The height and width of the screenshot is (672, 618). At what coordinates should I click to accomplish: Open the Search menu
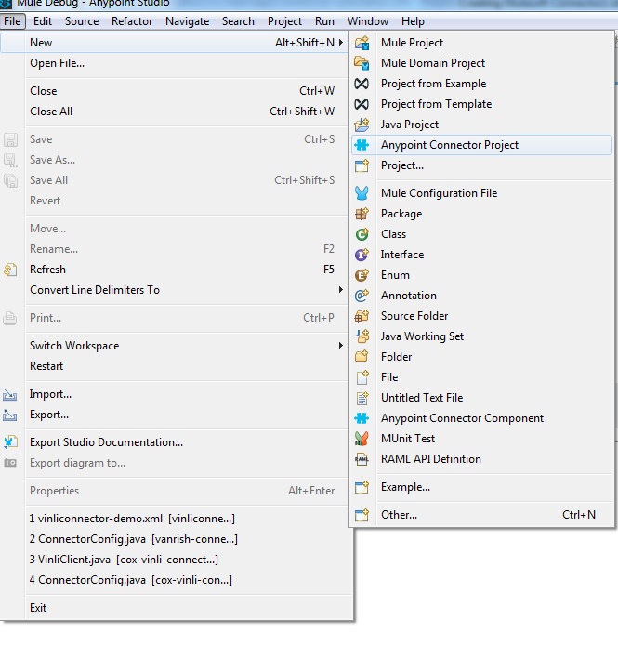coord(238,21)
